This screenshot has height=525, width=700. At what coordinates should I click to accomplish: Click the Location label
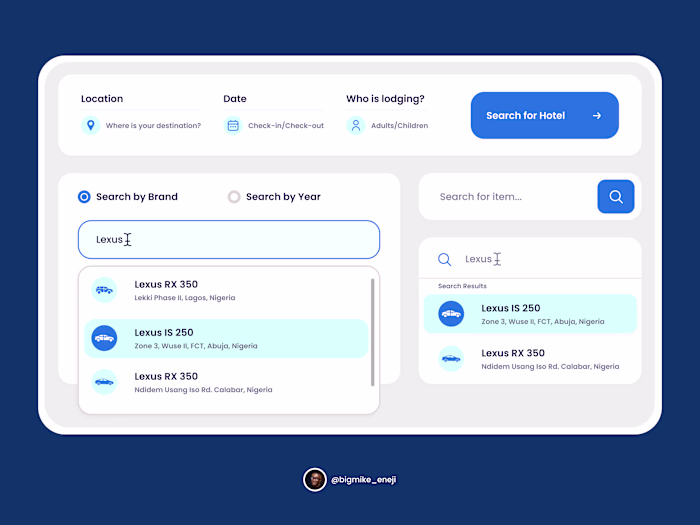(x=102, y=99)
